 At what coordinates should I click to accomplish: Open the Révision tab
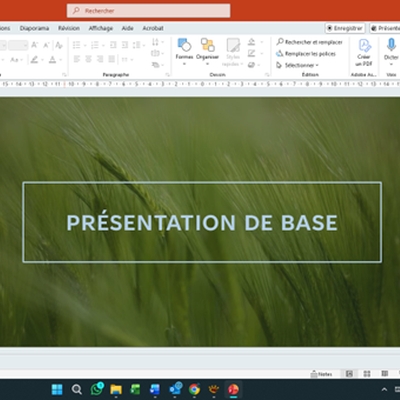pyautogui.click(x=69, y=28)
